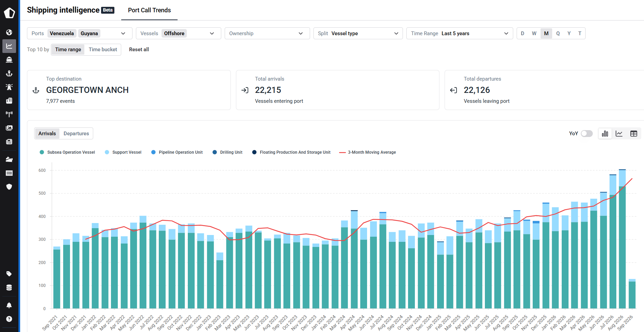The width and height of the screenshot is (644, 332).
Task: Open the company building sidebar icon
Action: (9, 101)
